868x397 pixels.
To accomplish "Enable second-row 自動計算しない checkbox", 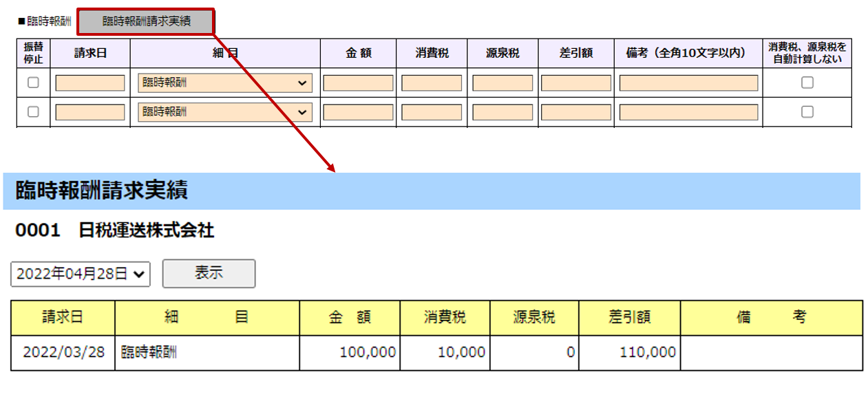I will coord(807,111).
